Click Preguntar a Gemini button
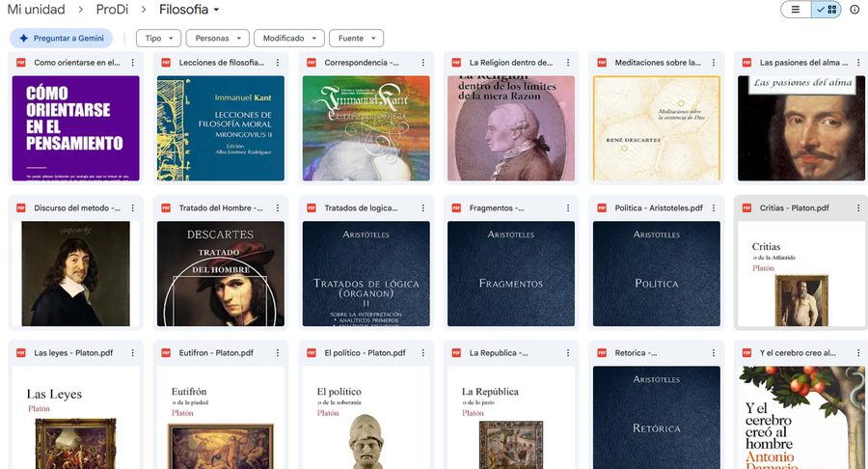This screenshot has height=469, width=868. tap(61, 39)
